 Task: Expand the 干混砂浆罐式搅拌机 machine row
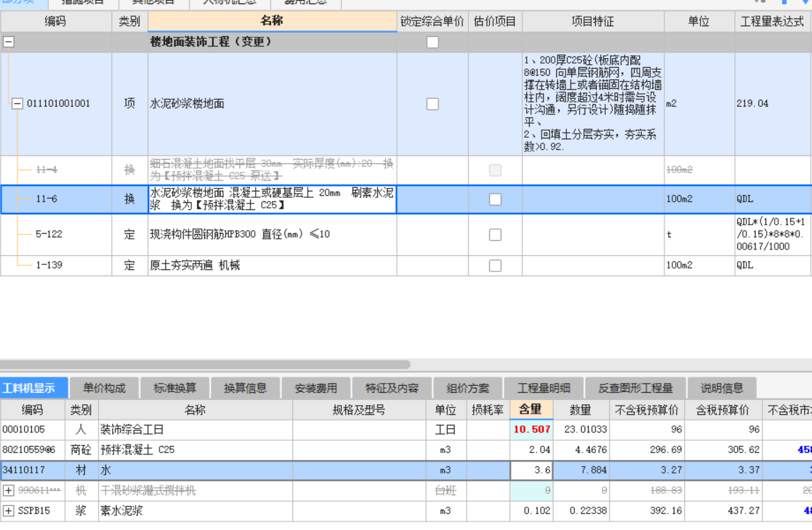coord(7,490)
